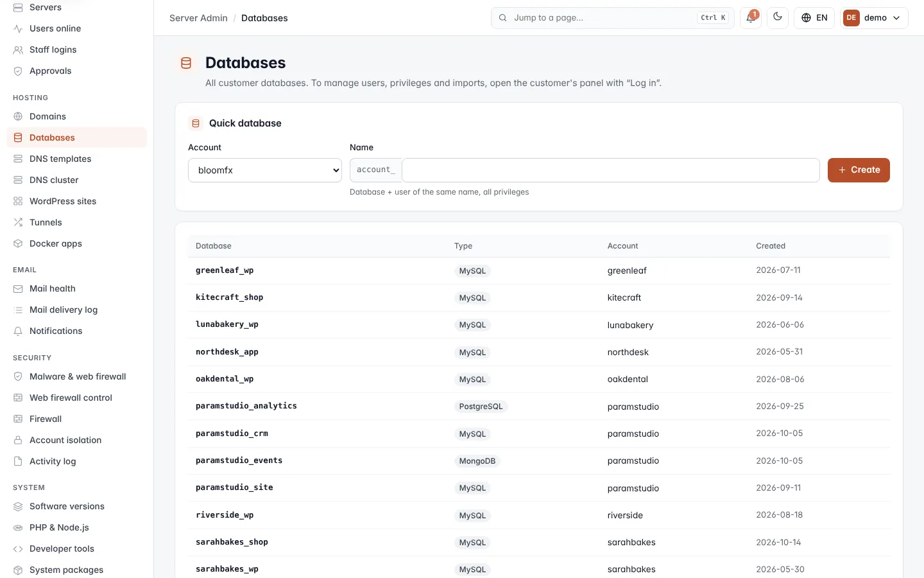The image size is (924, 578).
Task: Open the demo user menu
Action: [x=874, y=18]
